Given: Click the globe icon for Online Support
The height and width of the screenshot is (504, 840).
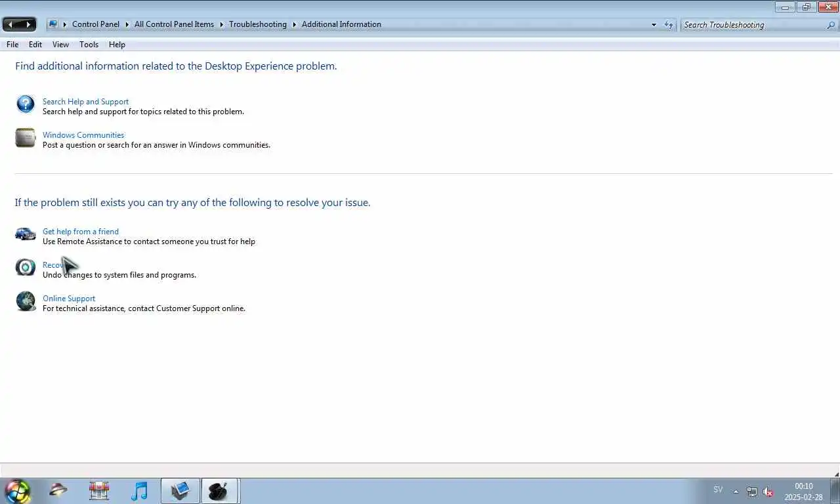Looking at the screenshot, I should click(x=26, y=301).
